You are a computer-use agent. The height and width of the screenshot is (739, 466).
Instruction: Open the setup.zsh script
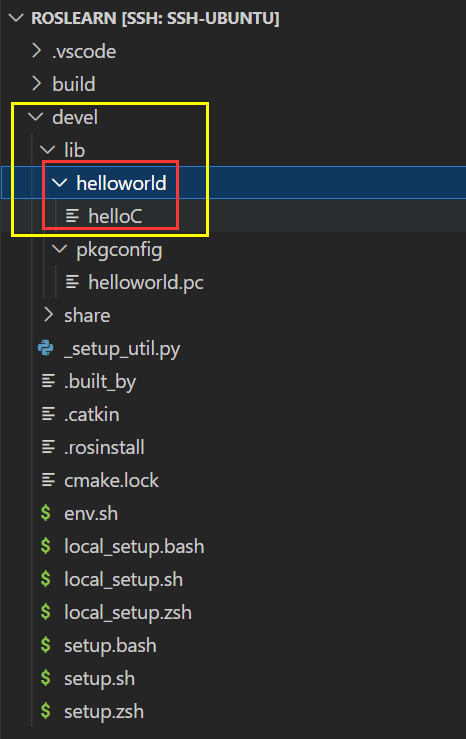point(104,712)
